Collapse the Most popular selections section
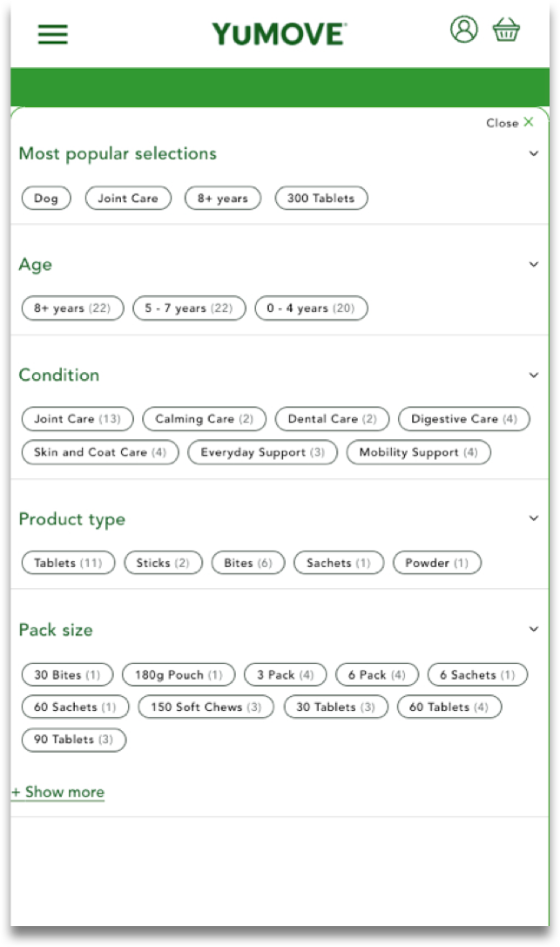Image resolution: width=560 pixels, height=947 pixels. pyautogui.click(x=534, y=153)
